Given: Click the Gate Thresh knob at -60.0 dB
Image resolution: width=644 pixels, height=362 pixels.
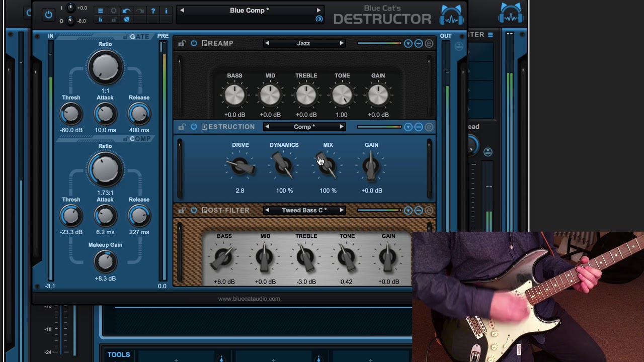Looking at the screenshot, I should tap(71, 114).
